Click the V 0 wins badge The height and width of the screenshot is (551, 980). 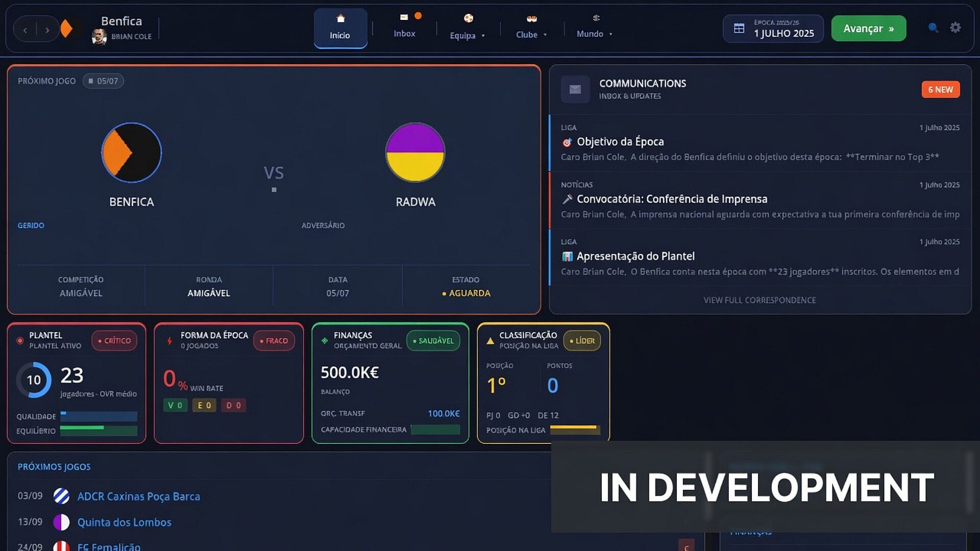pyautogui.click(x=175, y=406)
